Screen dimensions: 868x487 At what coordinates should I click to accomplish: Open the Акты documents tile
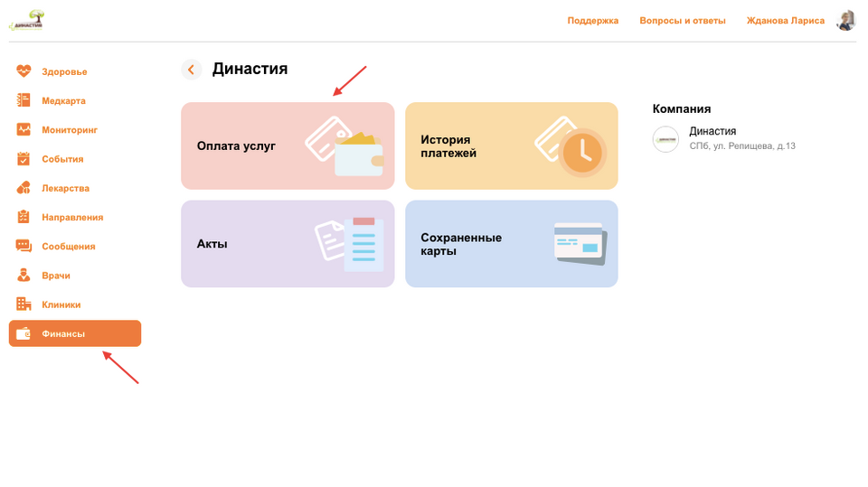pos(288,244)
